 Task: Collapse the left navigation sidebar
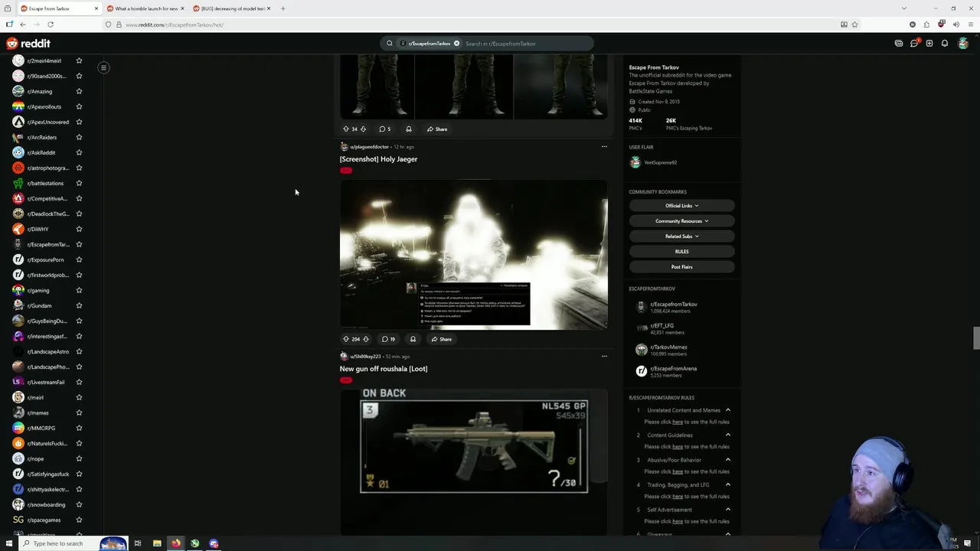pyautogui.click(x=103, y=67)
